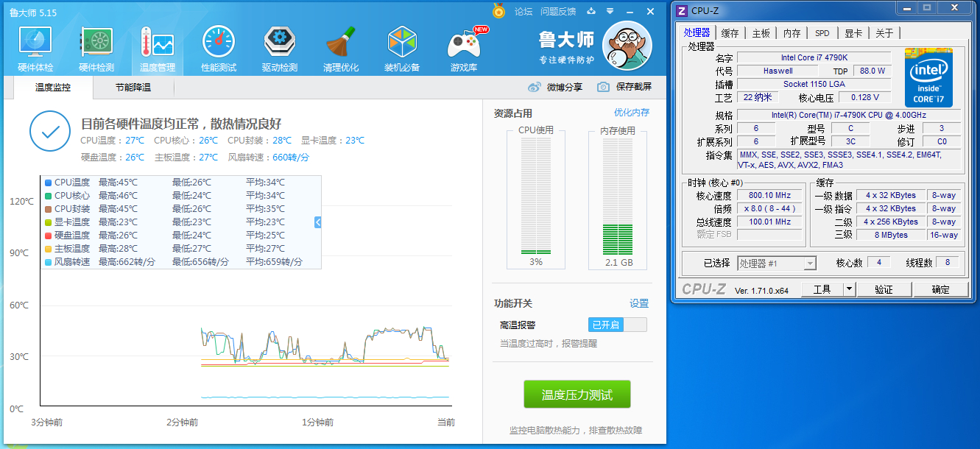Click the Weibo share icon
Screen dimensions: 980x449
click(x=535, y=87)
